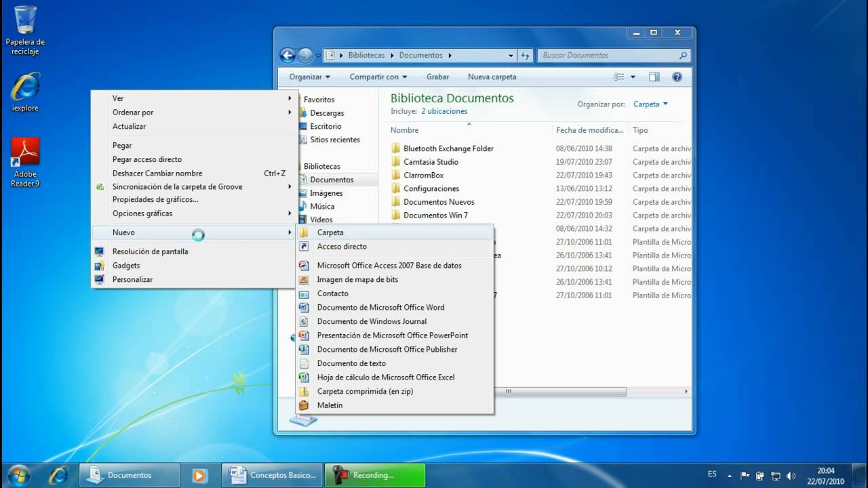Click the Word document icon in submenu

click(x=304, y=308)
